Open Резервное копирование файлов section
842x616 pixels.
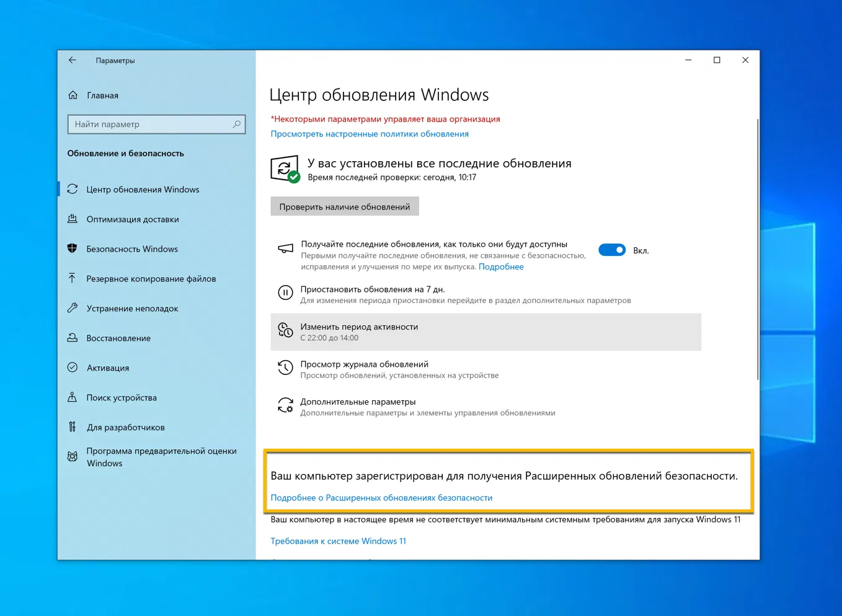pos(151,279)
